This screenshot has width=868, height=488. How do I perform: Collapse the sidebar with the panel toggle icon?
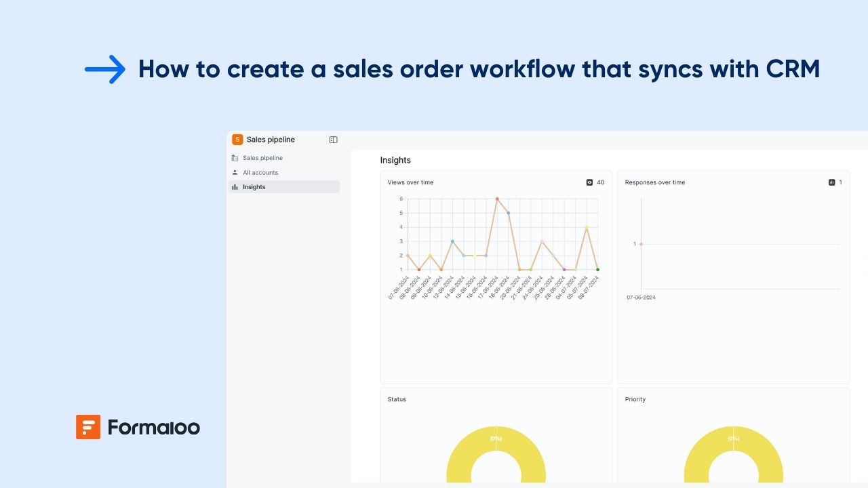pos(333,140)
